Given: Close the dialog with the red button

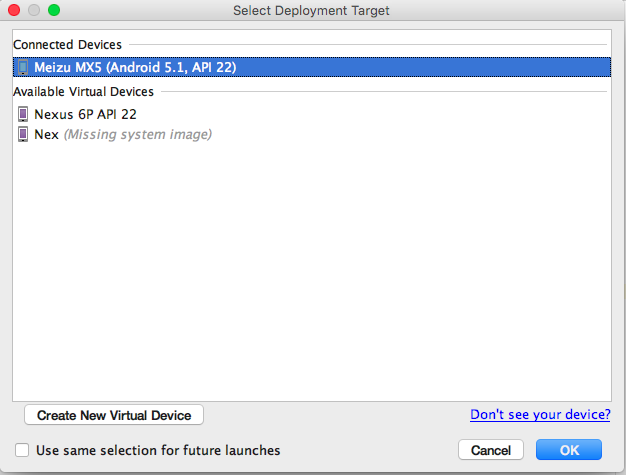Looking at the screenshot, I should click(14, 10).
